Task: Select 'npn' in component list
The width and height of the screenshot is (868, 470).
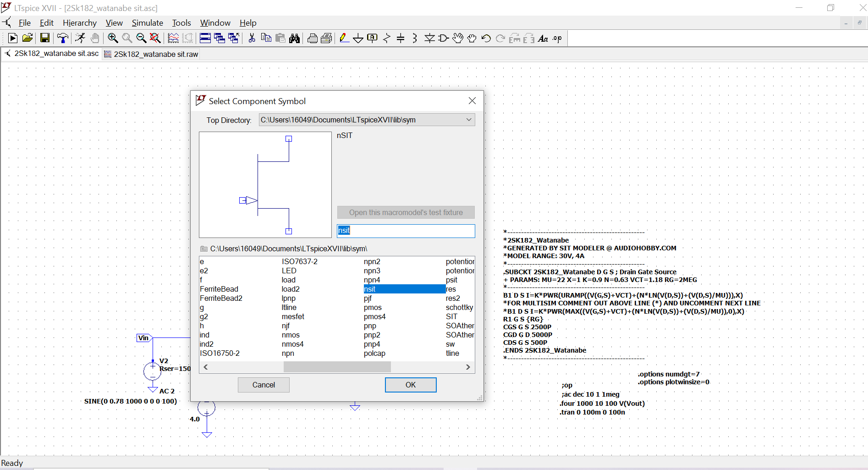Action: [288, 353]
